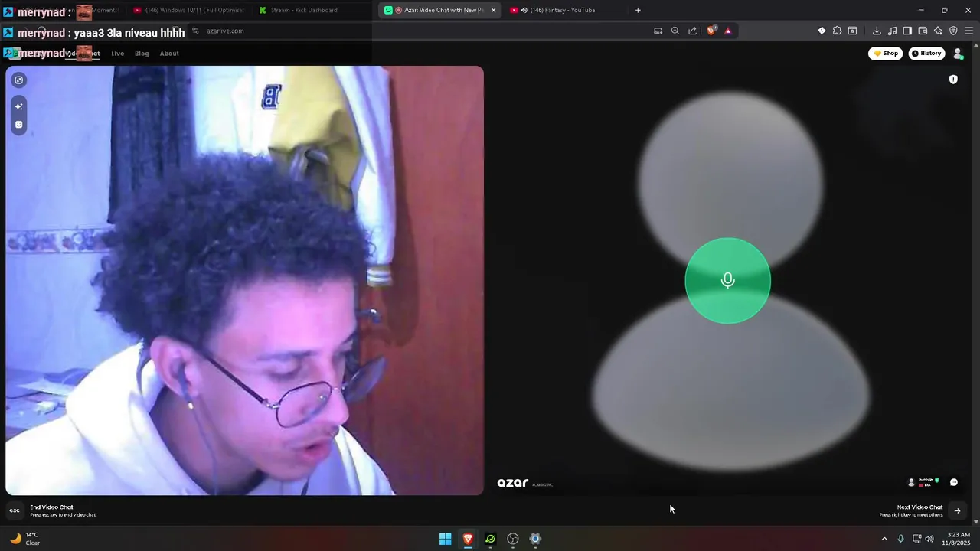
Task: Open the volume speaker tray icon
Action: coord(929,539)
